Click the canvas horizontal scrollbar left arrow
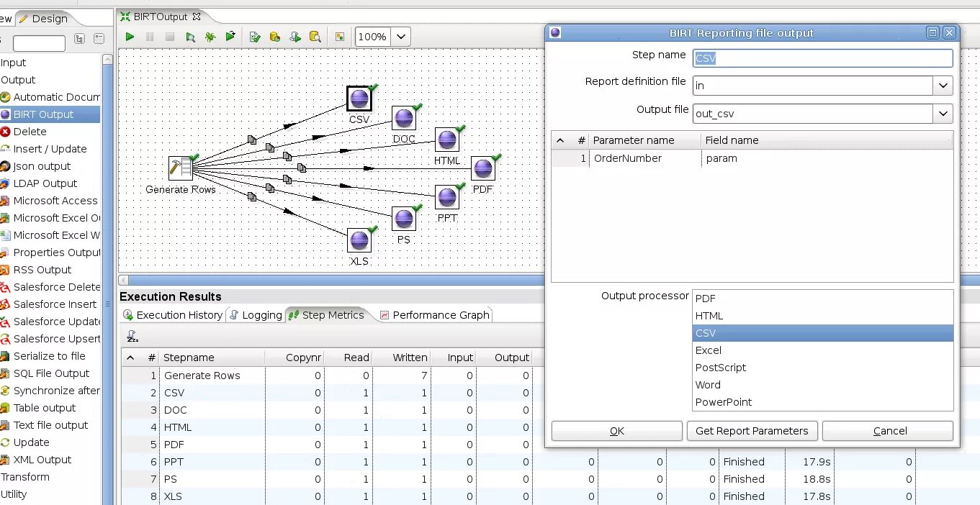980x505 pixels. (123, 281)
